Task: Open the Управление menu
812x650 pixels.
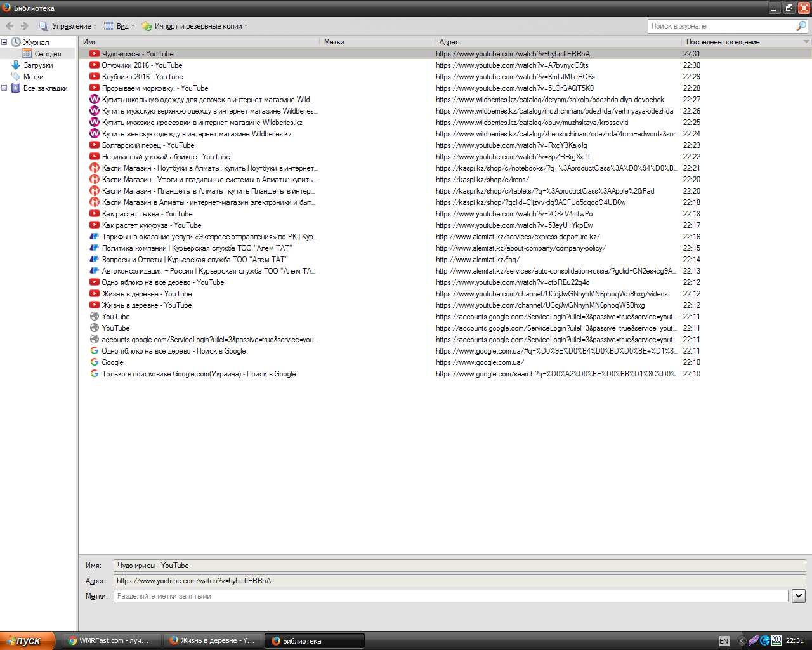Action: 68,26
